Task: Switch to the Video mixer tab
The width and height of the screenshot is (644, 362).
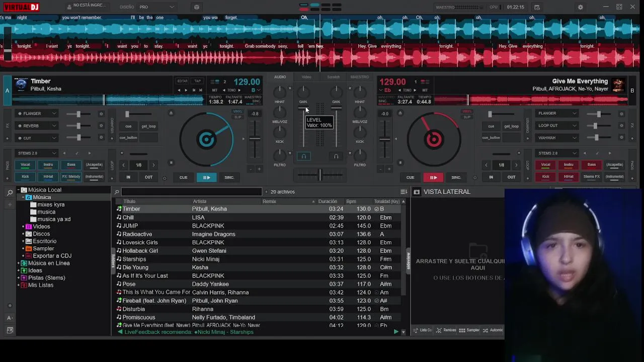Action: pos(306,77)
